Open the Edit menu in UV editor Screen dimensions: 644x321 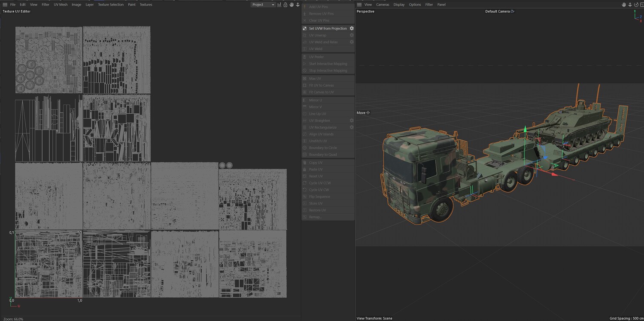pyautogui.click(x=23, y=5)
